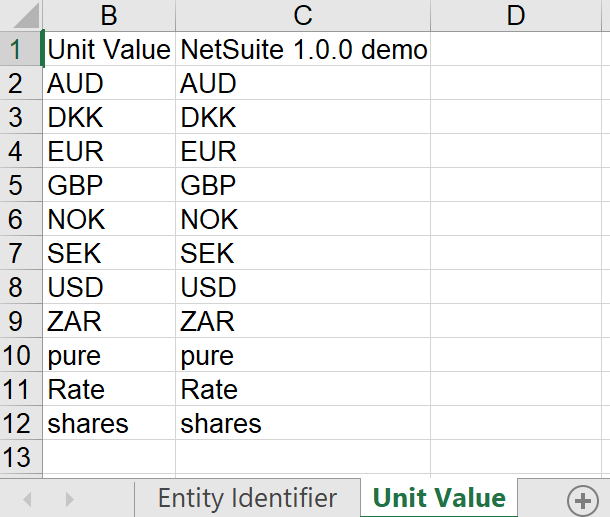The width and height of the screenshot is (610, 517).
Task: Click SEK in column B
Action: click(x=109, y=253)
